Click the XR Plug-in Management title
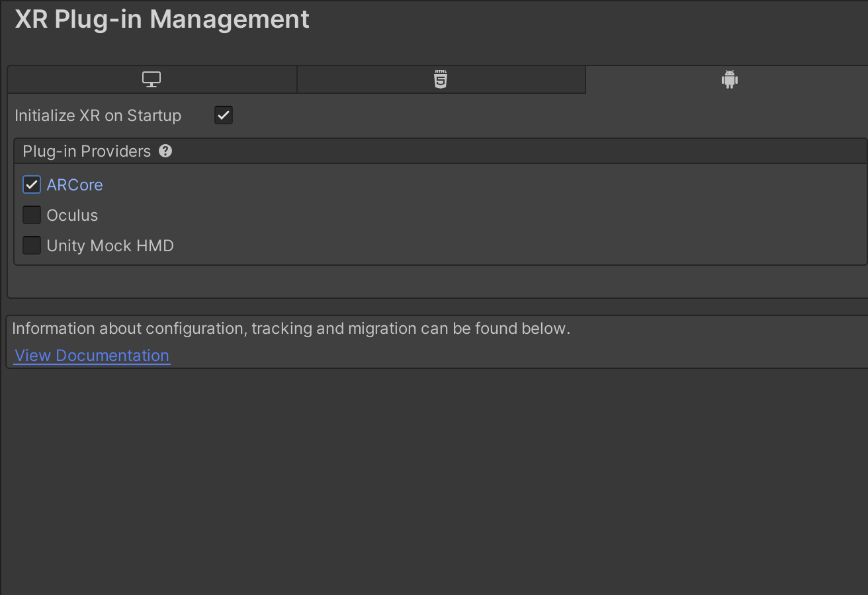This screenshot has width=868, height=595. [x=162, y=19]
